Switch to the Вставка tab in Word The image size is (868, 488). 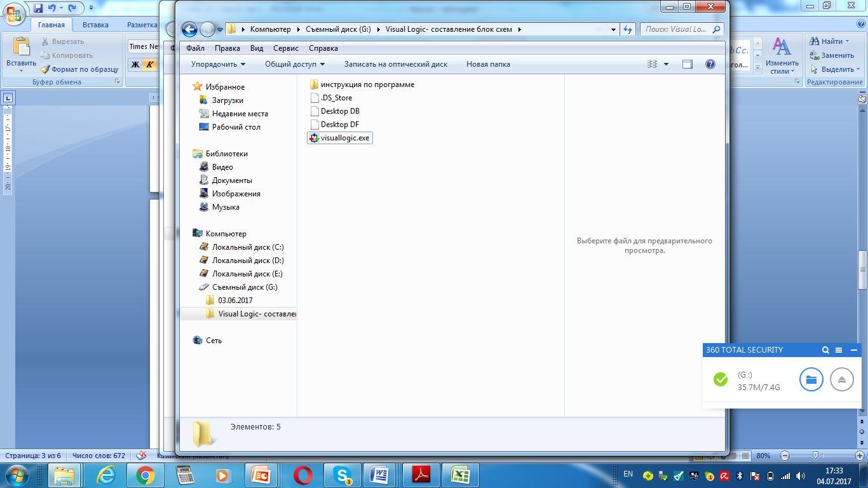(95, 25)
